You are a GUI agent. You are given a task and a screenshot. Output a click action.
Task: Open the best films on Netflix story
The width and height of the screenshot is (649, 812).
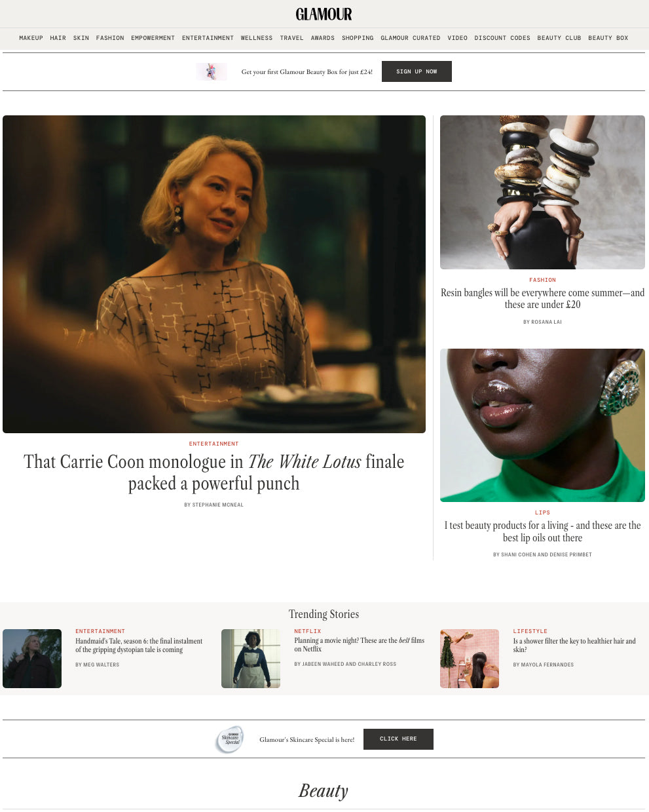pos(359,645)
